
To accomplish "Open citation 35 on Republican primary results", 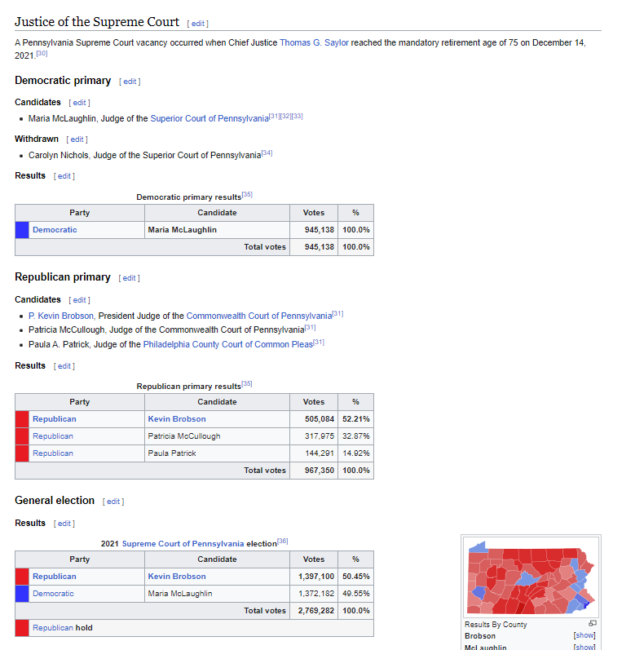I will pos(246,384).
